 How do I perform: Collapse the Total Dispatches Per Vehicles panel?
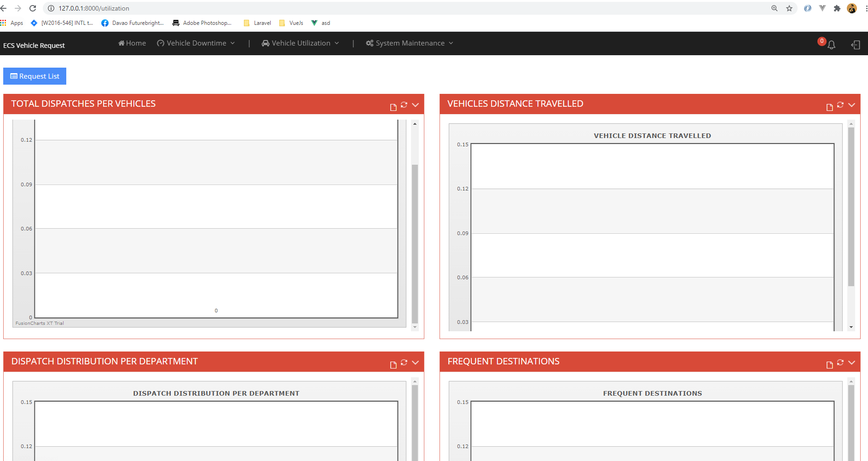click(416, 105)
